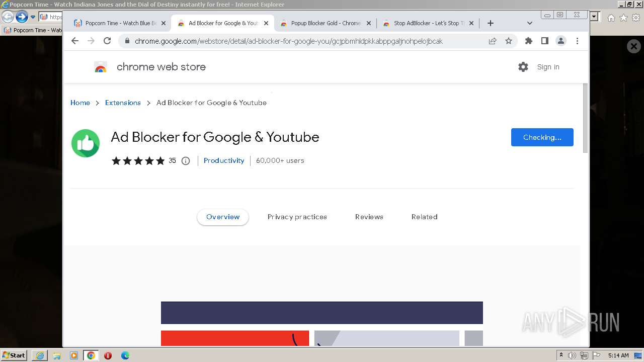644x362 pixels.
Task: Open the Related tab
Action: 425,217
